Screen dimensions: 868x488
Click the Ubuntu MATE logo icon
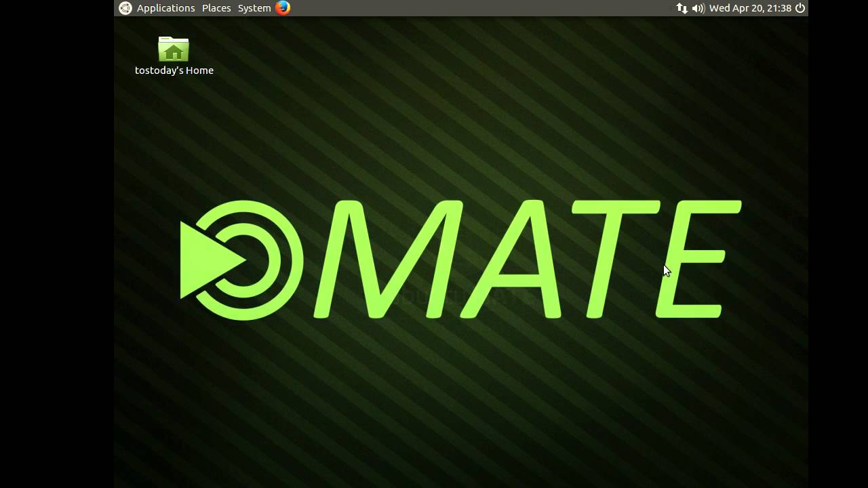(125, 8)
